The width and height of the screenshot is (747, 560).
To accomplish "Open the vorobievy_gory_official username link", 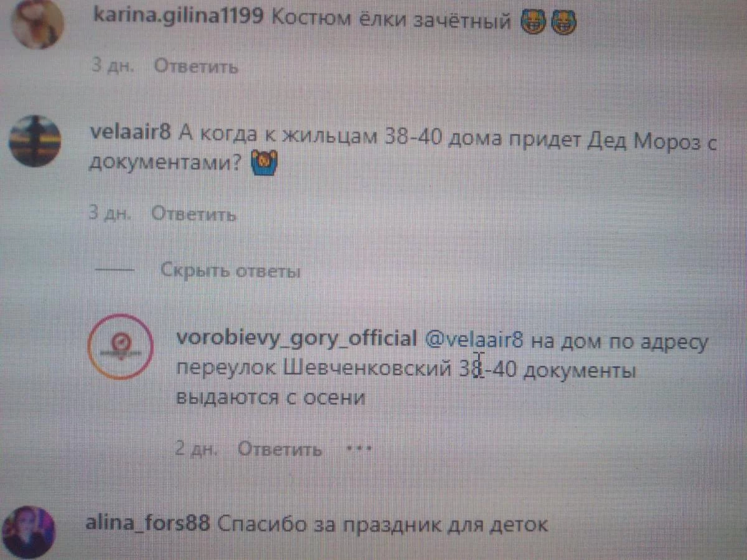I will [x=297, y=338].
